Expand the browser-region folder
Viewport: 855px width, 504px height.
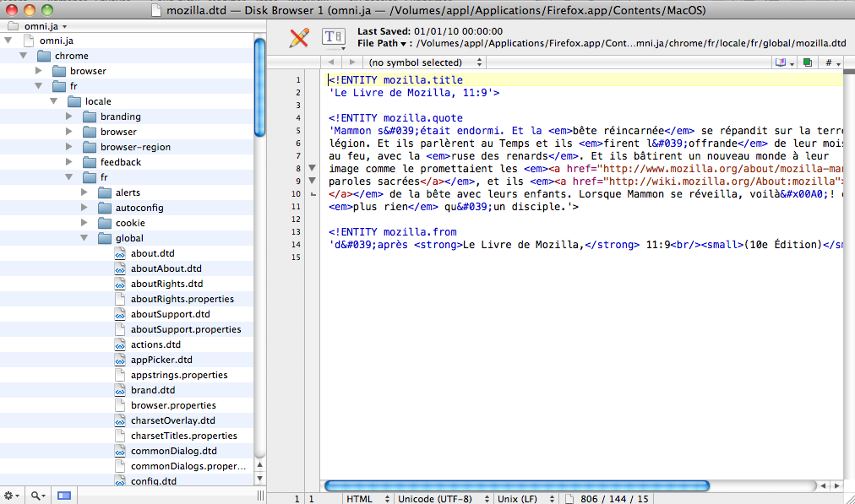[69, 147]
